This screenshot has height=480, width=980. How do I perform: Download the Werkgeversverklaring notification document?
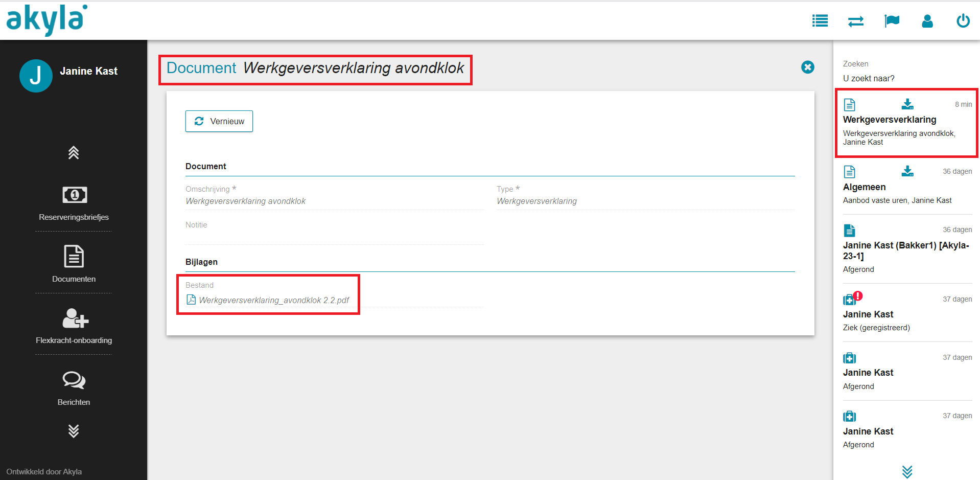point(907,104)
